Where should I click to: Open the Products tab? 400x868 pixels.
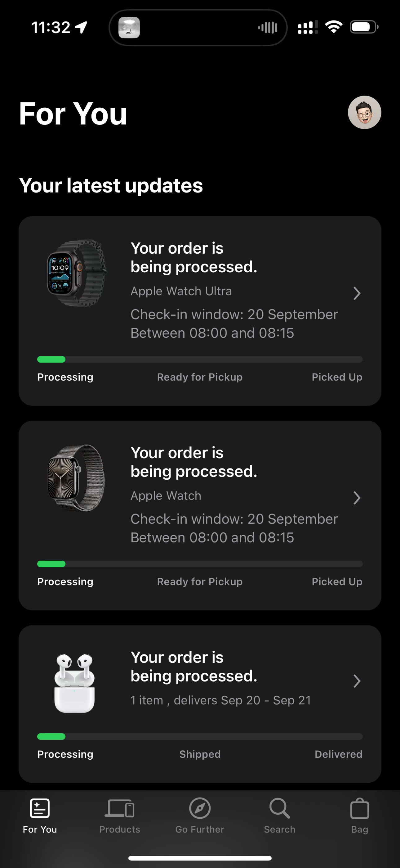tap(119, 808)
